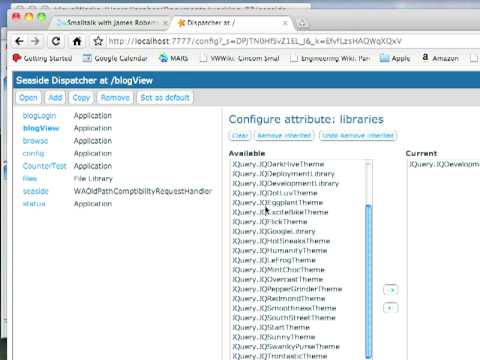The image size is (480, 360).
Task: Open the blogLogin application entry
Action: (x=39, y=116)
